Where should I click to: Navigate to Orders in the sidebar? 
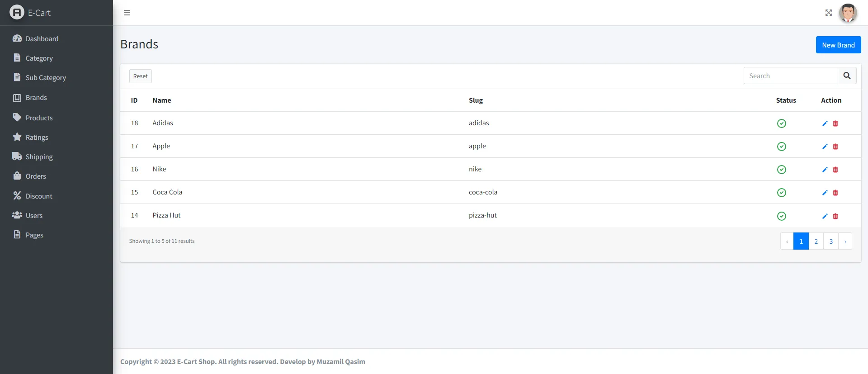36,176
